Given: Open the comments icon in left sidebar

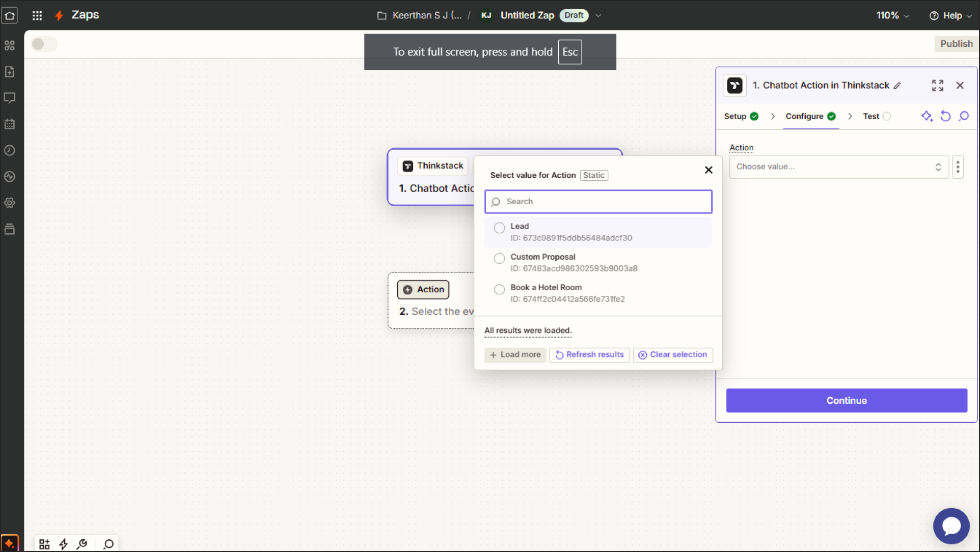Looking at the screenshot, I should click(x=10, y=98).
